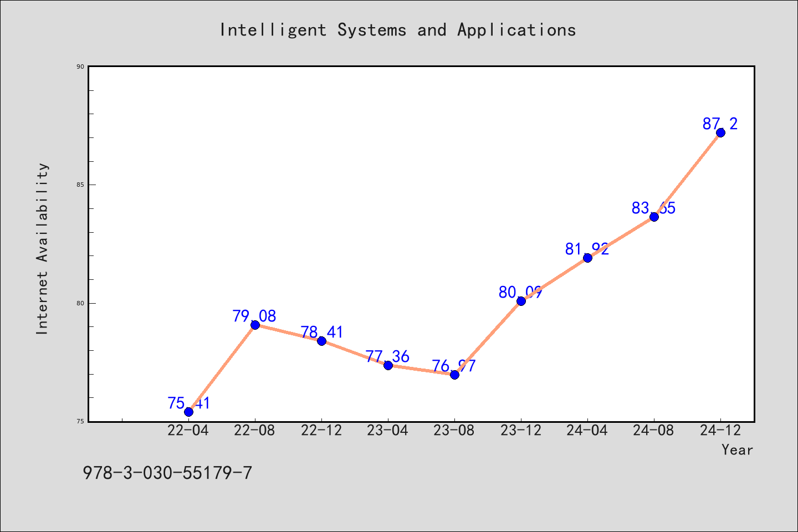798x532 pixels.
Task: Click the 22-04 x-axis tick label
Action: pyautogui.click(x=188, y=431)
